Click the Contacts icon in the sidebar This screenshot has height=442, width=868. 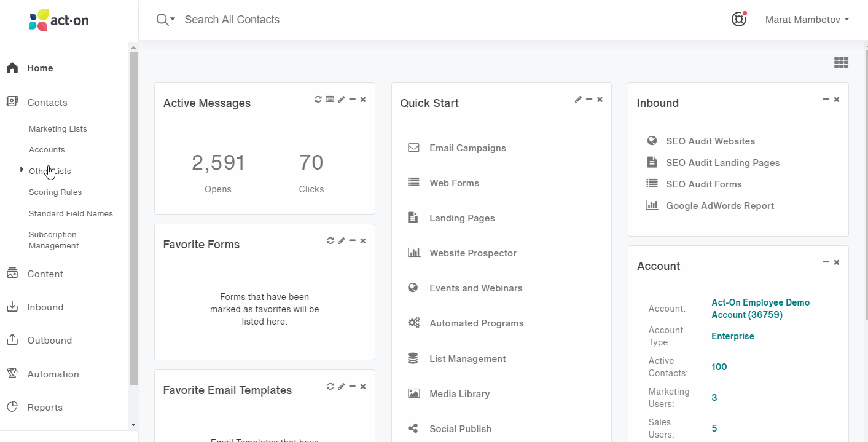pos(12,102)
